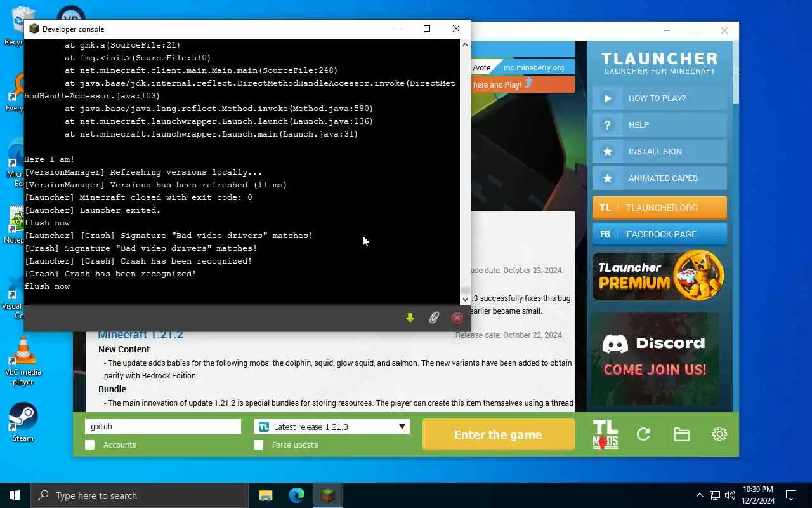Click the paperclip icon in Developer console
The image size is (812, 508).
(433, 317)
